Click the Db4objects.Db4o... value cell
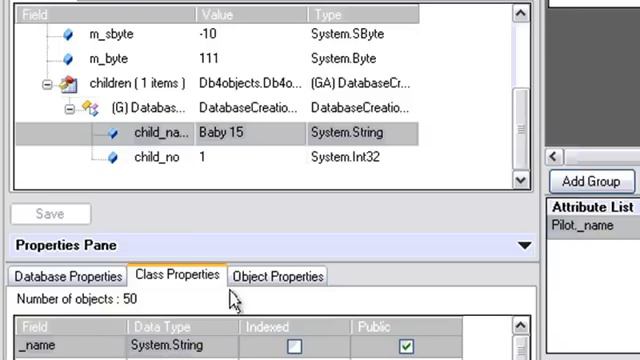The image size is (640, 360). (250, 83)
